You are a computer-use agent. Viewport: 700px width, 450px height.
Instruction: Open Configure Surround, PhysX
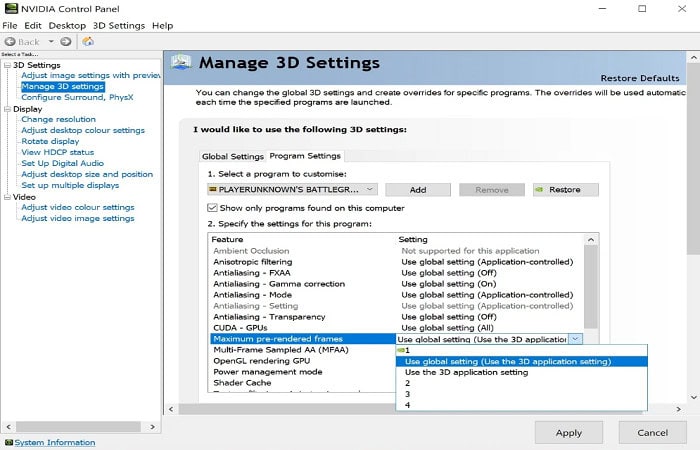click(77, 97)
